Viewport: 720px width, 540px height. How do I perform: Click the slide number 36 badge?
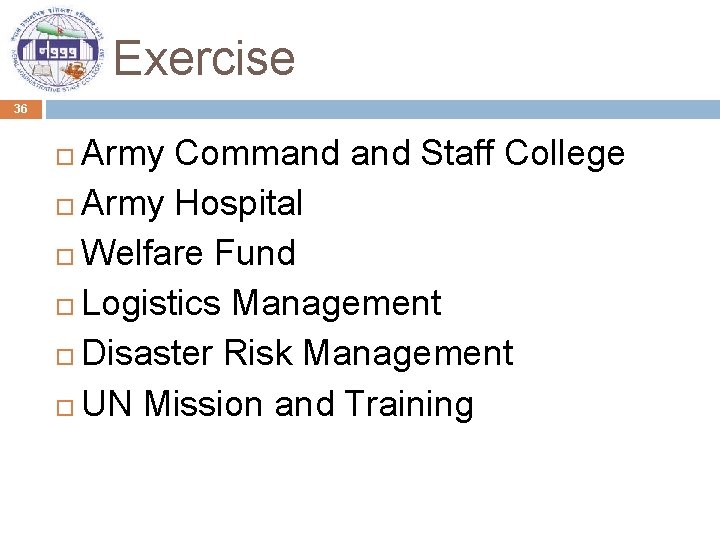coord(21,109)
